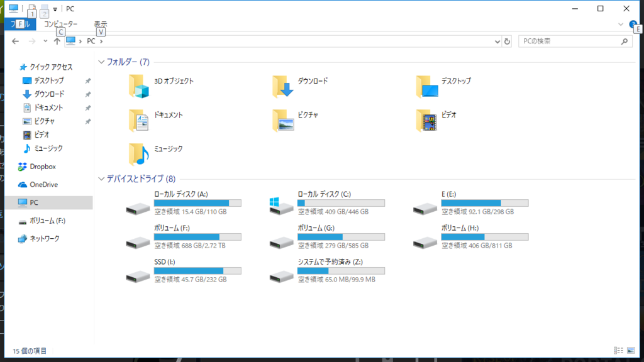Viewport: 644px width, 362px height.
Task: Collapse the フォルダー (7) group
Action: 101,62
